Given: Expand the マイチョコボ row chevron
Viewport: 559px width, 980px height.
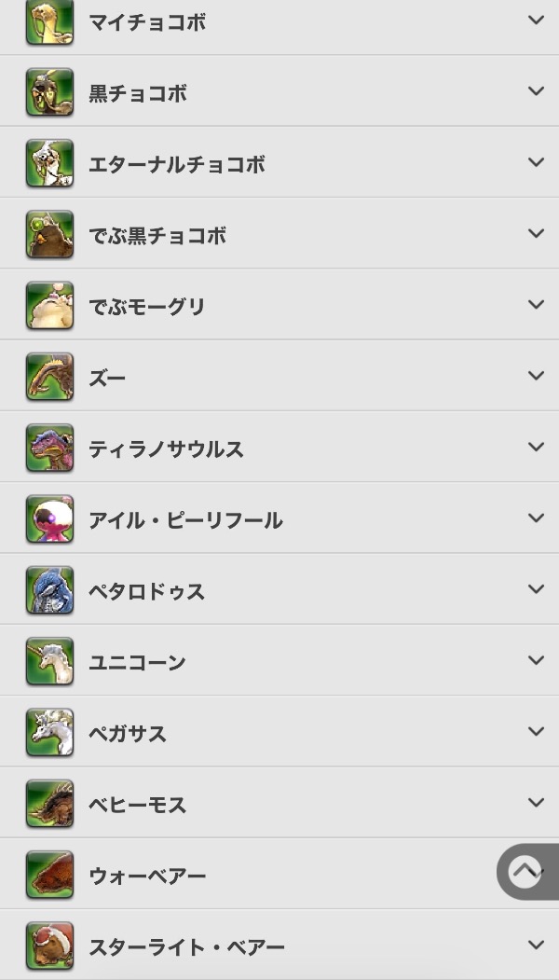Looking at the screenshot, I should [x=536, y=20].
